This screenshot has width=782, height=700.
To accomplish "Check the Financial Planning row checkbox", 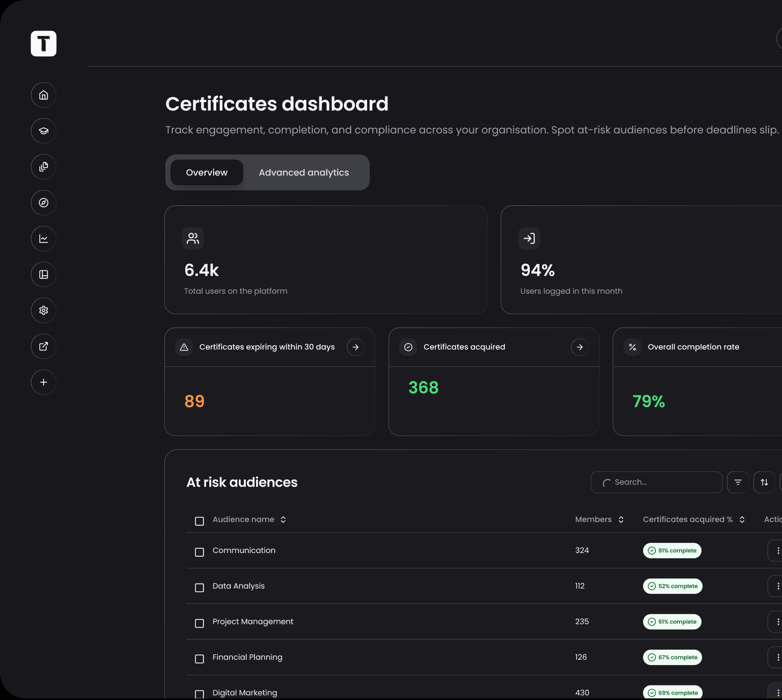I will (200, 659).
